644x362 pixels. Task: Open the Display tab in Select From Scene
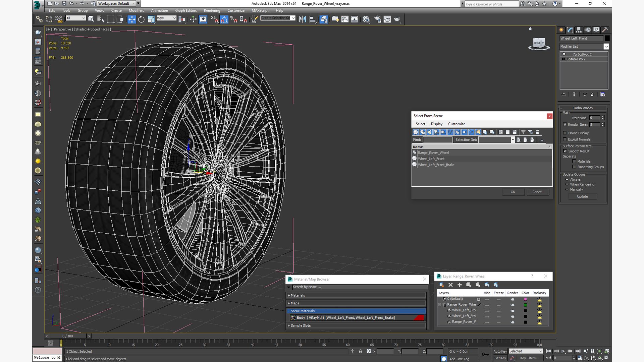[437, 123]
